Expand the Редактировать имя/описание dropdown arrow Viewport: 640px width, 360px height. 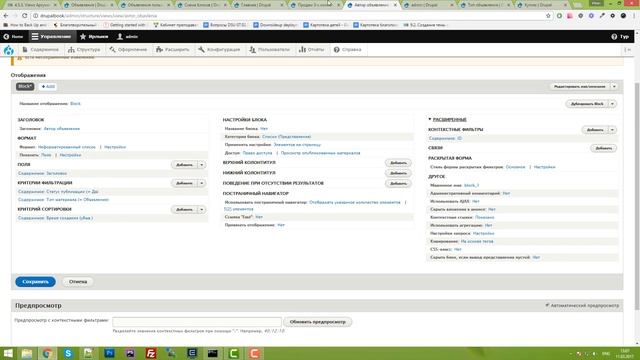[x=614, y=87]
